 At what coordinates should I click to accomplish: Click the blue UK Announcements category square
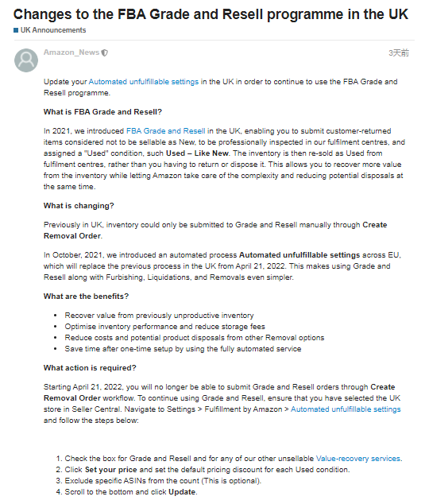point(16,30)
